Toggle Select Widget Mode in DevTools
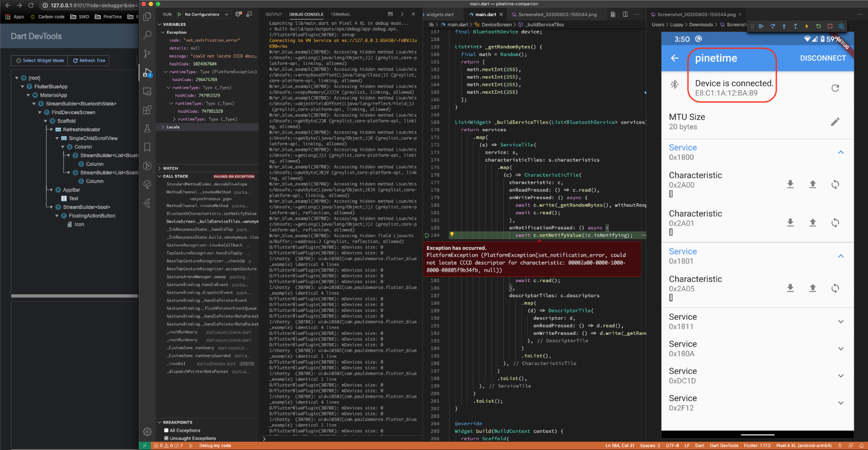 40,61
